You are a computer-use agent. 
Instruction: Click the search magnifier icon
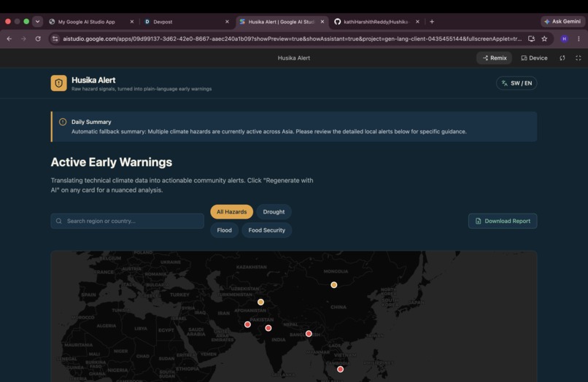(x=59, y=221)
